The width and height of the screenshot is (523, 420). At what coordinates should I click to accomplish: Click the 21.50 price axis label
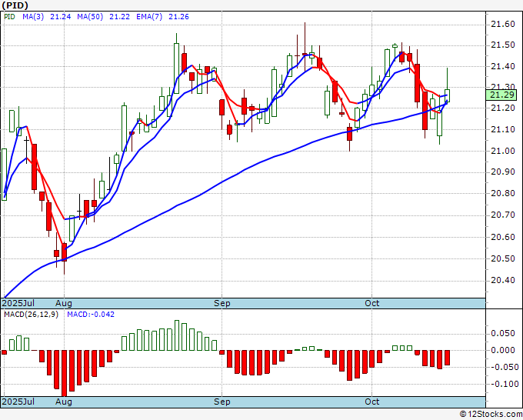click(x=503, y=45)
